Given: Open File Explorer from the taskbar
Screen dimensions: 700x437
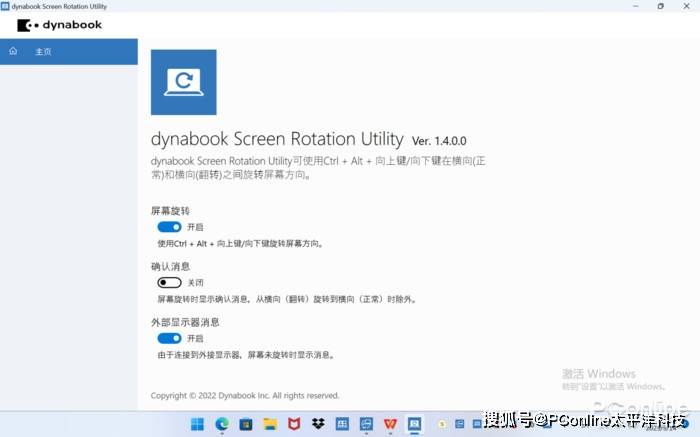Looking at the screenshot, I should pos(270,424).
